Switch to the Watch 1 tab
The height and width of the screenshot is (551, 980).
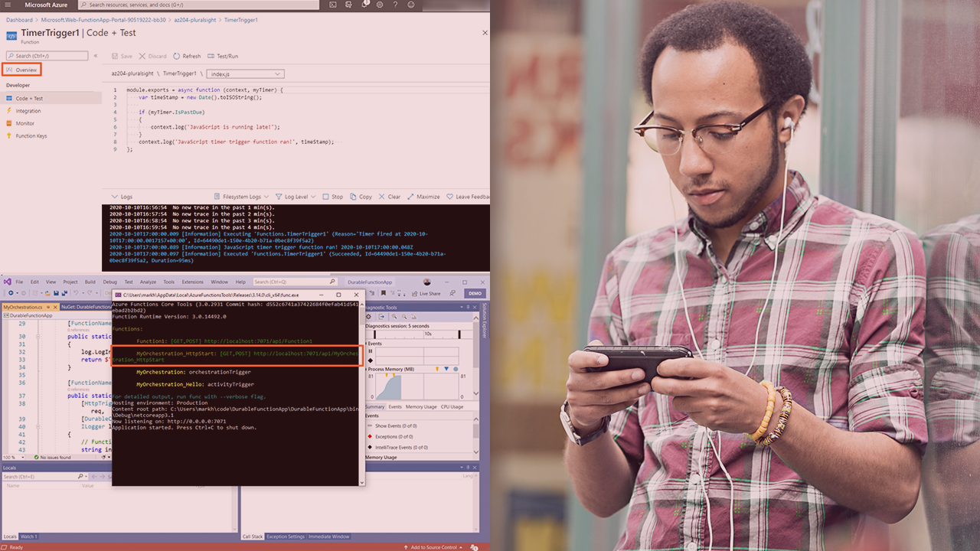tap(28, 536)
